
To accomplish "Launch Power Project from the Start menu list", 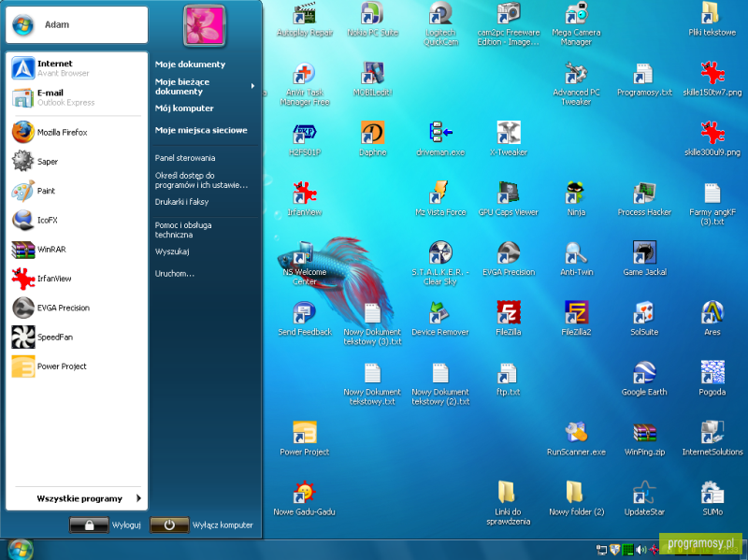I will (x=77, y=366).
